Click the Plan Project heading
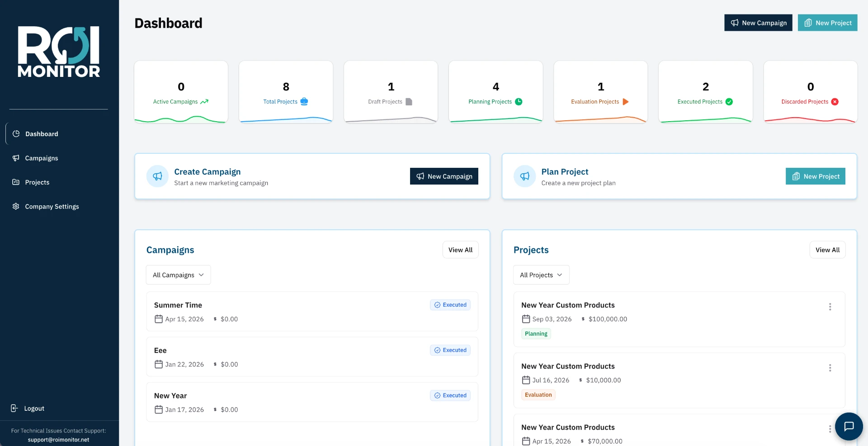The height and width of the screenshot is (446, 868). (x=565, y=172)
